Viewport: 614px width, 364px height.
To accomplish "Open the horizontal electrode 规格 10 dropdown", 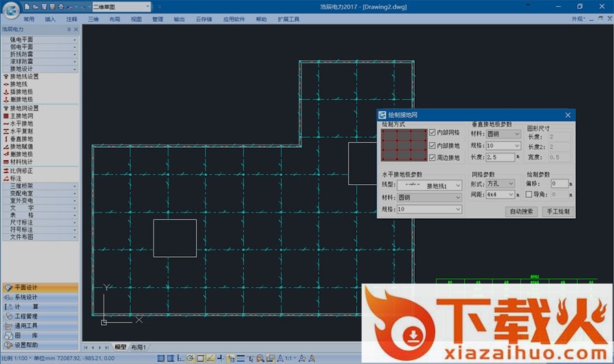I will 430,209.
